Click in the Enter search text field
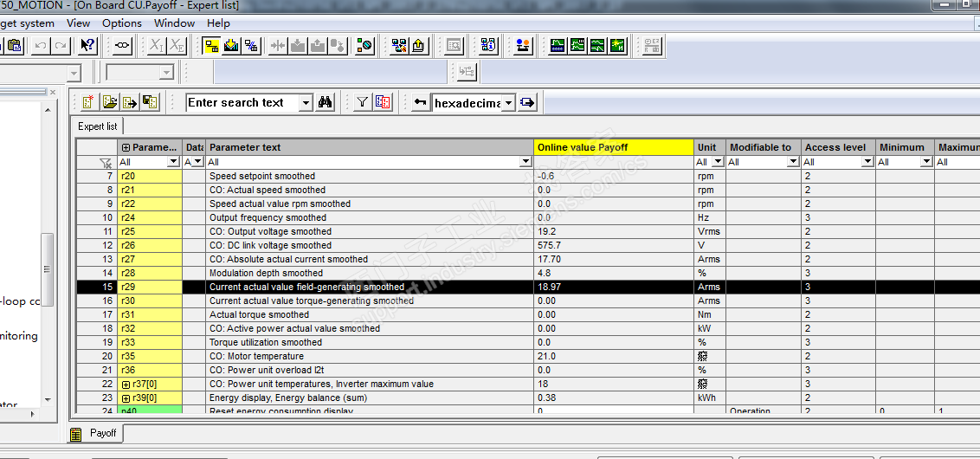The height and width of the screenshot is (459, 980). (x=242, y=102)
